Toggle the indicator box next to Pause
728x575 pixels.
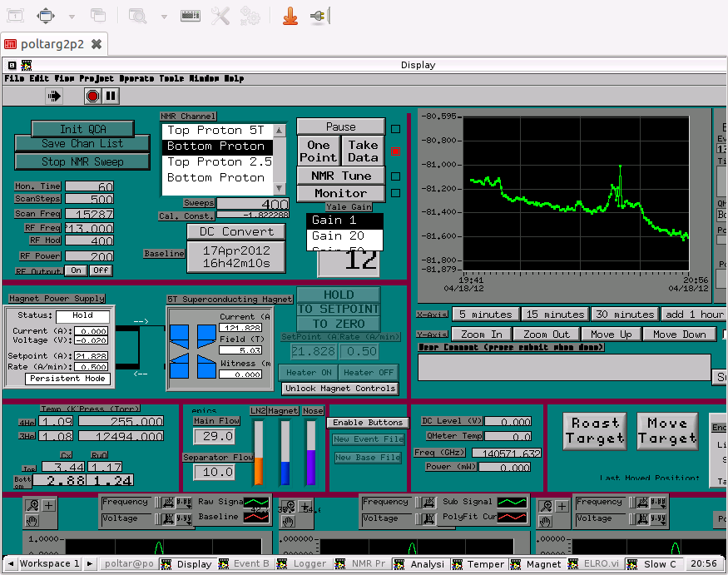coord(395,129)
